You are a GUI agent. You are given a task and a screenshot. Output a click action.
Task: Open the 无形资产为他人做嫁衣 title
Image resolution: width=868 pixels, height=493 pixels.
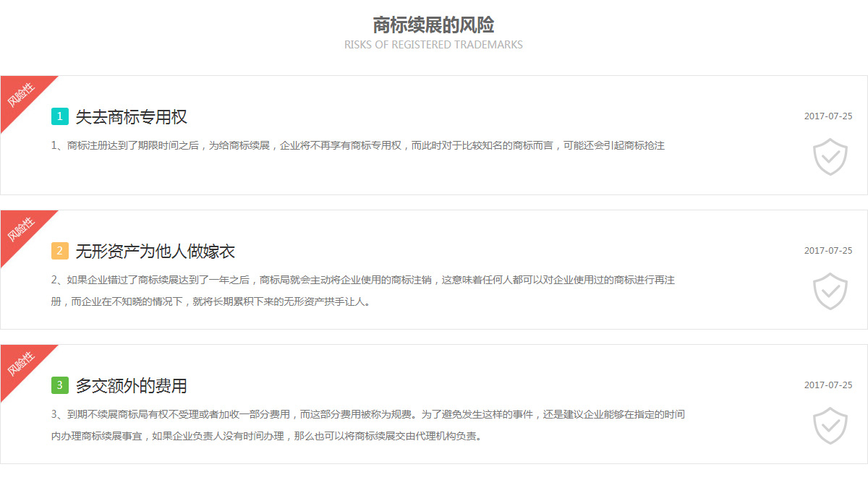155,252
